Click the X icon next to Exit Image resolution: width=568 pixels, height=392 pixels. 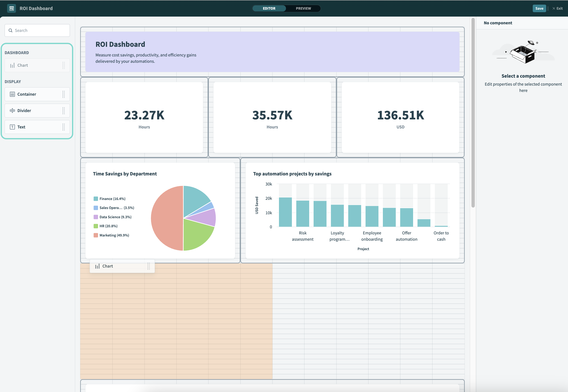(554, 8)
